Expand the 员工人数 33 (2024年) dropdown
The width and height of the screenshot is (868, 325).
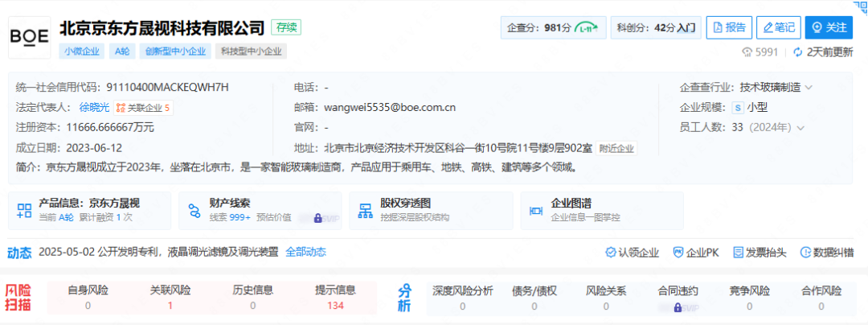[x=800, y=128]
